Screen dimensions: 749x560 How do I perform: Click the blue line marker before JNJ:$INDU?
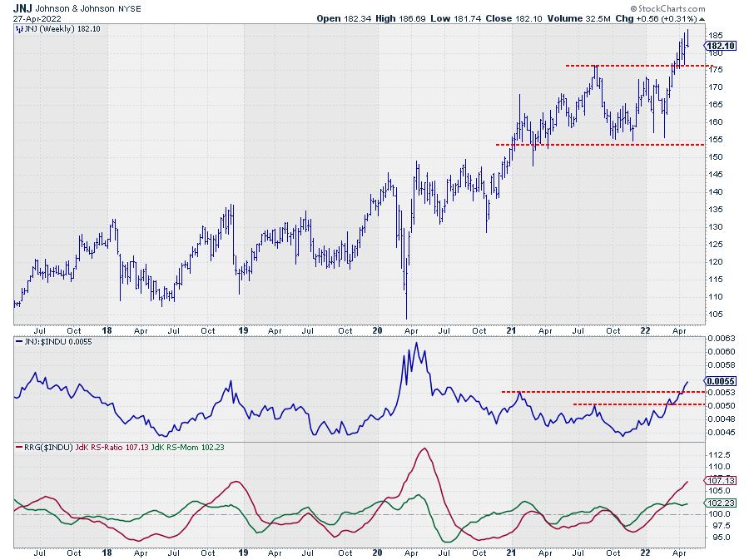[x=18, y=342]
